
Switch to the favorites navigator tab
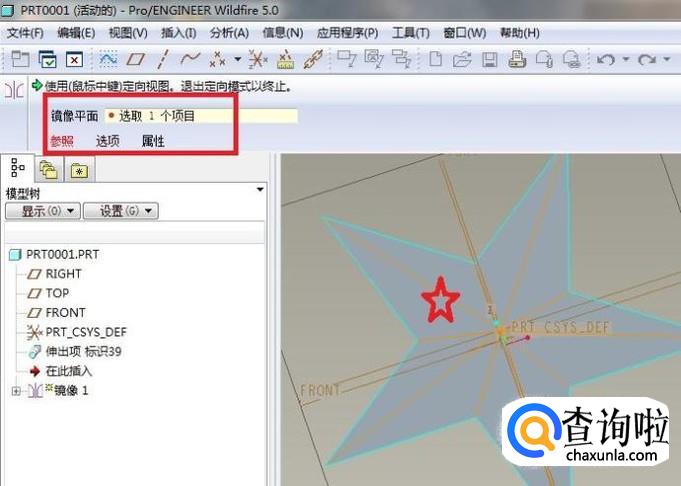79,170
